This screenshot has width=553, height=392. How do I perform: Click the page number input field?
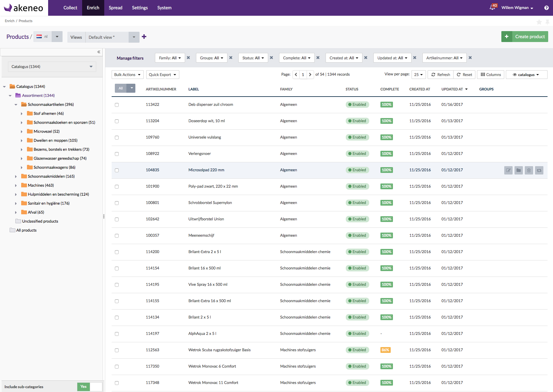coord(303,74)
